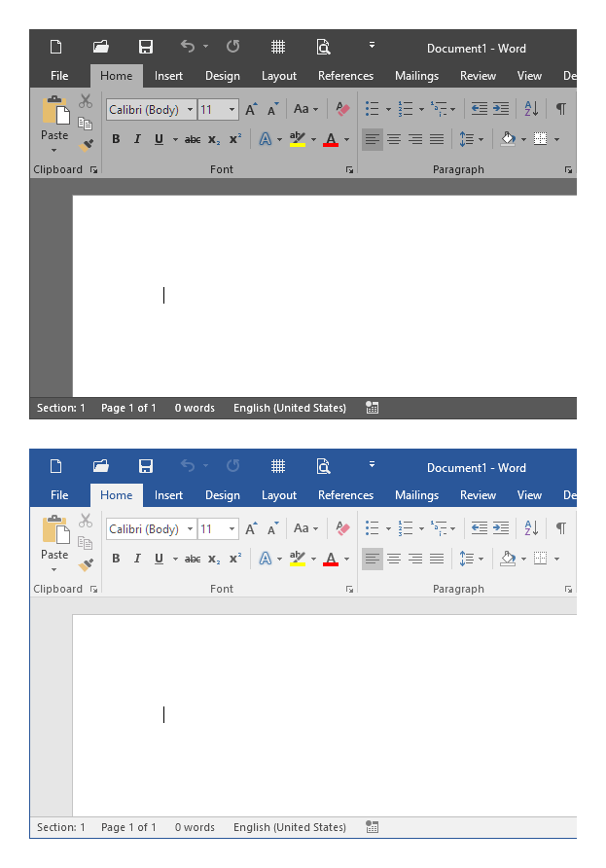Apply yellow highlight color in blue window

pos(298,560)
